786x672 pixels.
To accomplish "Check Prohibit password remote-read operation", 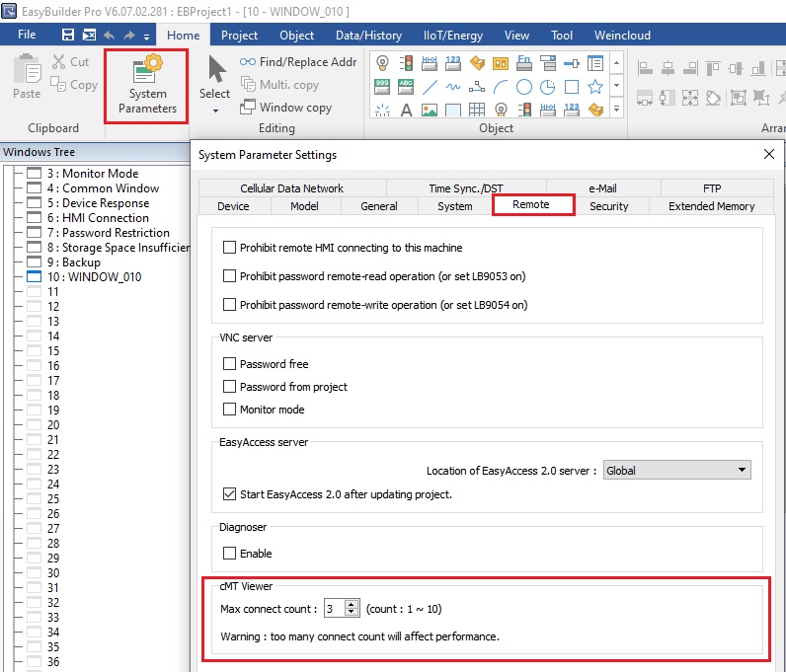I will [x=229, y=276].
